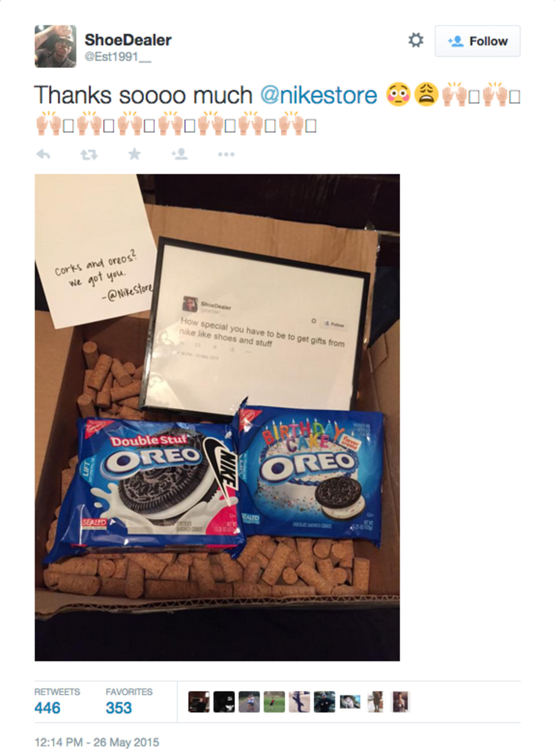Open the @nikestore mention link
555x756 pixels.
coord(319,95)
